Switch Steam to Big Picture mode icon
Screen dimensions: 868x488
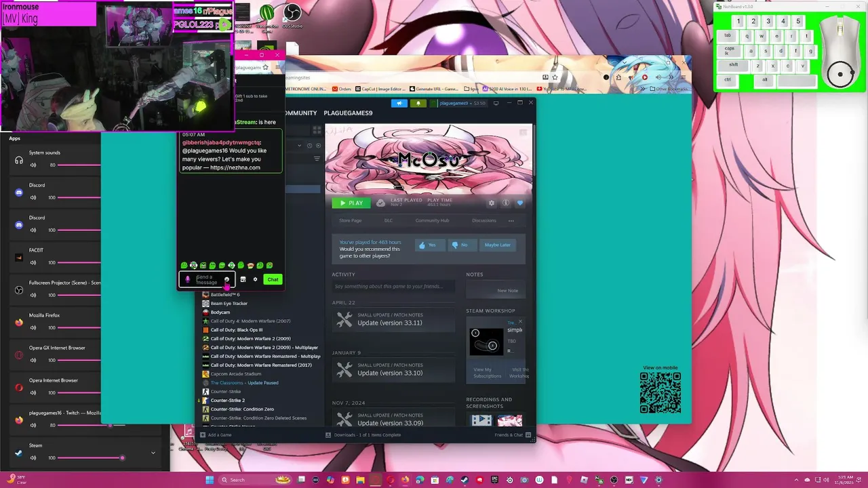click(496, 103)
